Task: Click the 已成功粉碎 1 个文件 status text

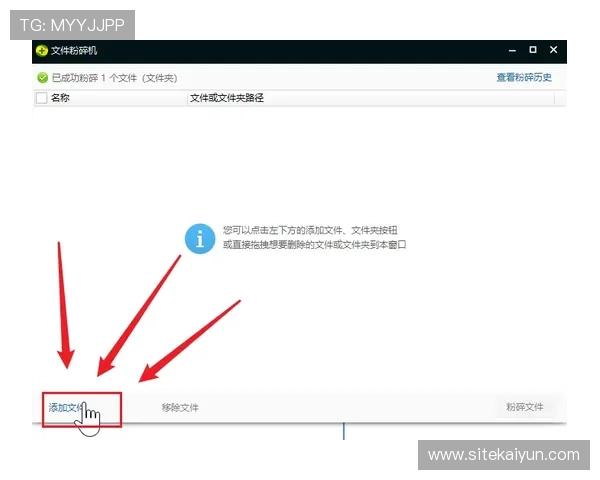Action: (x=114, y=78)
